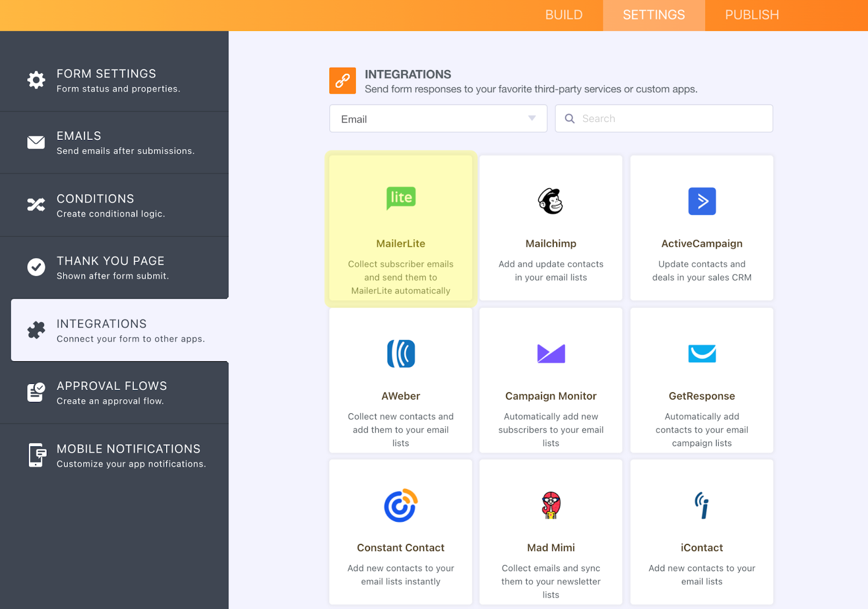Click the iContact signal logo
This screenshot has height=609, width=868.
coord(701,505)
